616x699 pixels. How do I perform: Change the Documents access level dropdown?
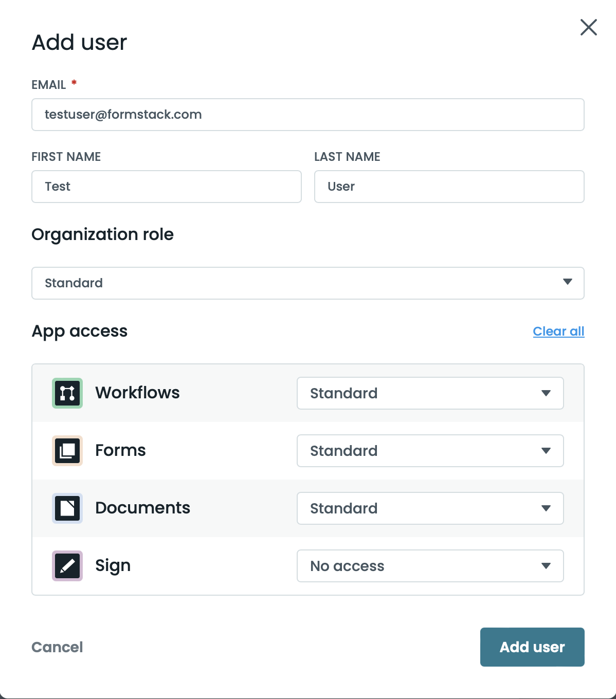pos(430,508)
